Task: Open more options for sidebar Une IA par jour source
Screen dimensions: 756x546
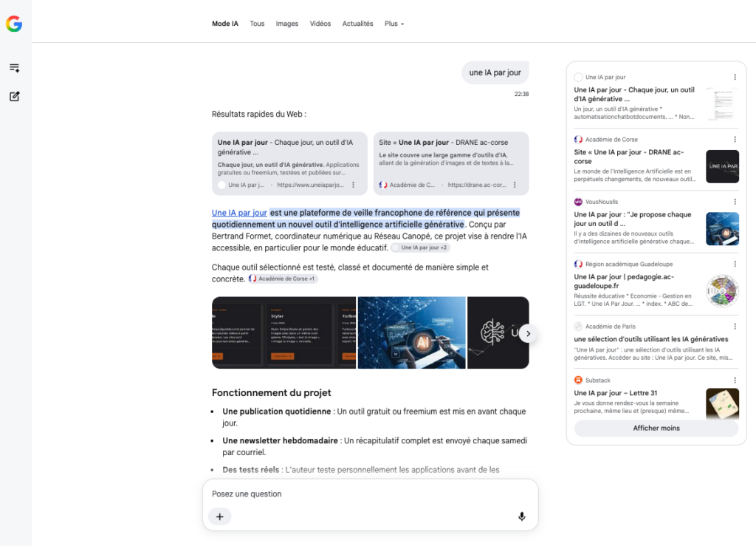Action: point(735,77)
